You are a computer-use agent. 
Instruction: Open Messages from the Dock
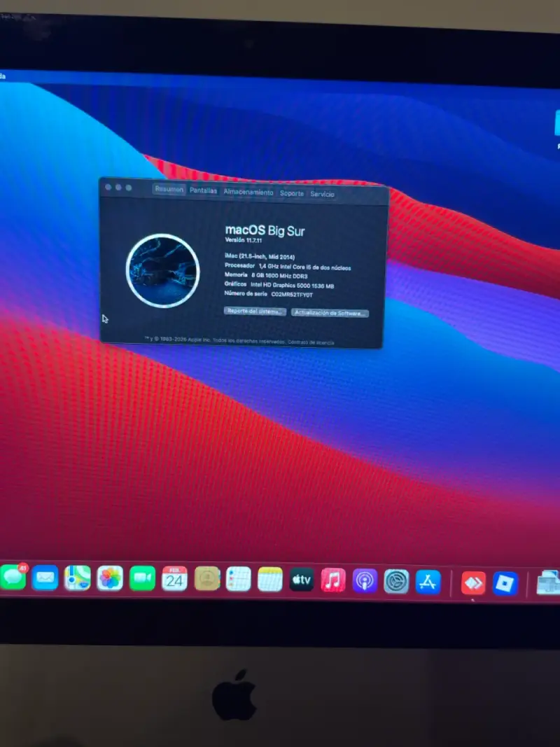[13, 577]
